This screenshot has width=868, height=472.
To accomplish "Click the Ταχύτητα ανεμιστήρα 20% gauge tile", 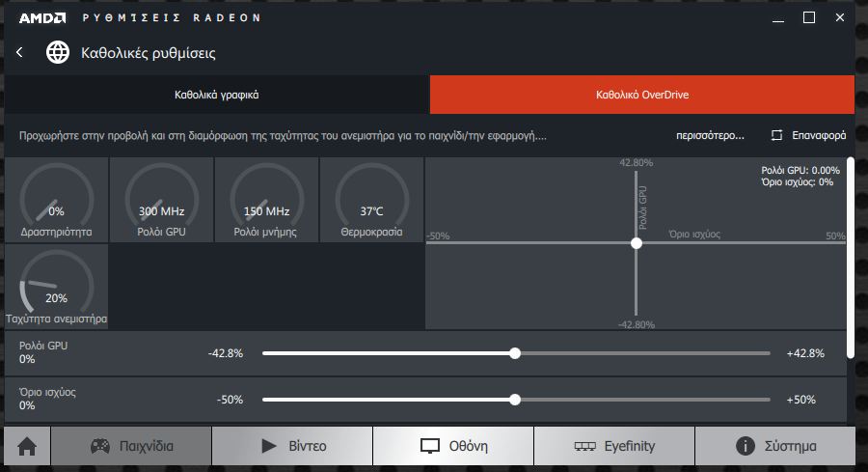I will click(57, 287).
